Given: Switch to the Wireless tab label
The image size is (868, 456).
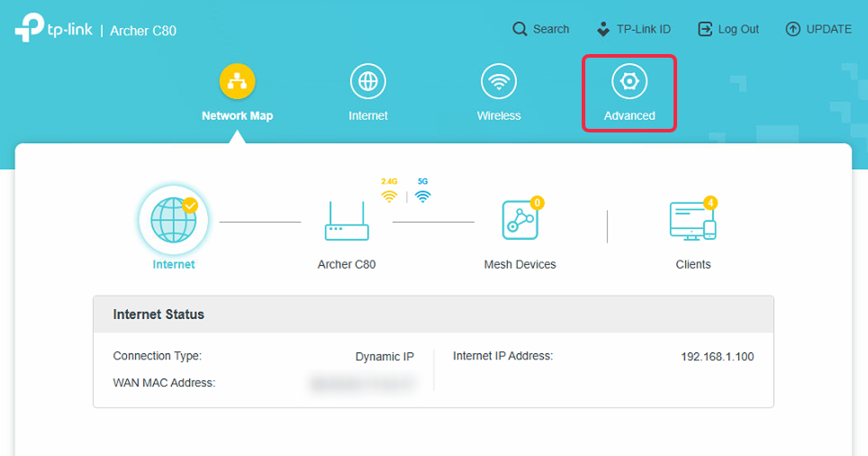Looking at the screenshot, I should 499,115.
